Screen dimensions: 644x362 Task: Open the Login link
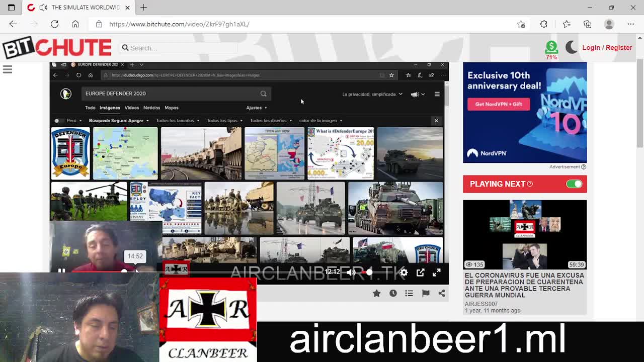coord(591,48)
